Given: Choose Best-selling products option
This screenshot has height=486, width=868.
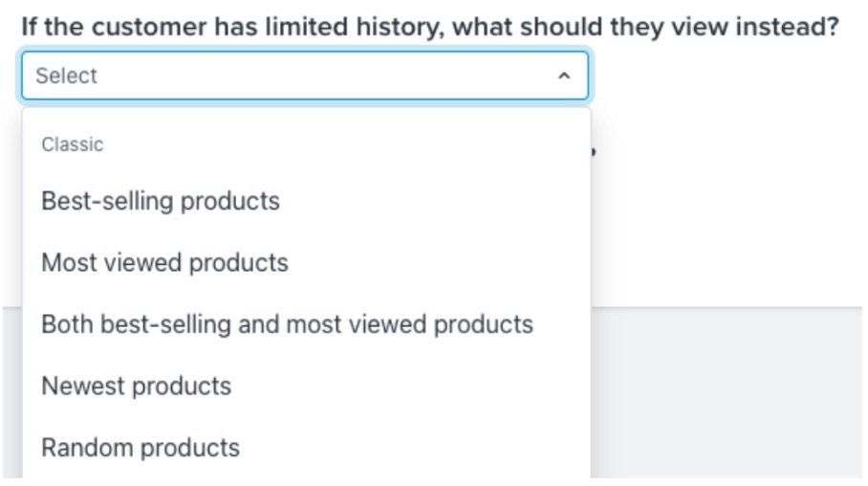Looking at the screenshot, I should click(x=161, y=201).
